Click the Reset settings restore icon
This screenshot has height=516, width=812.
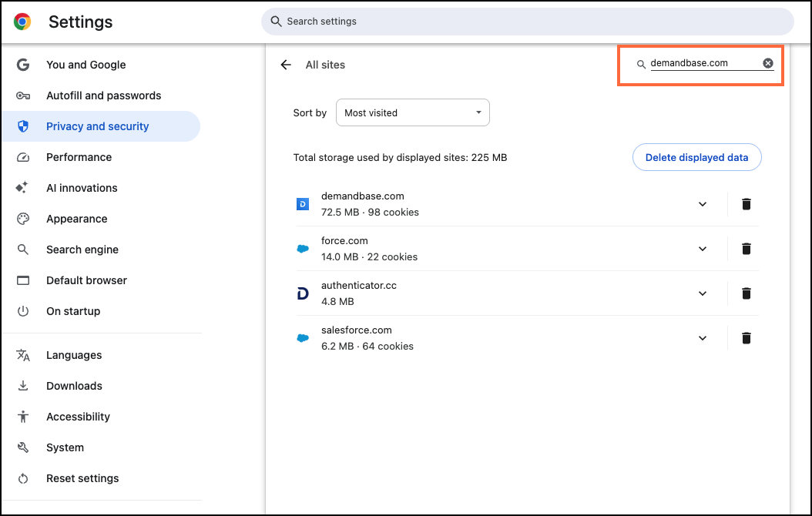tap(23, 478)
